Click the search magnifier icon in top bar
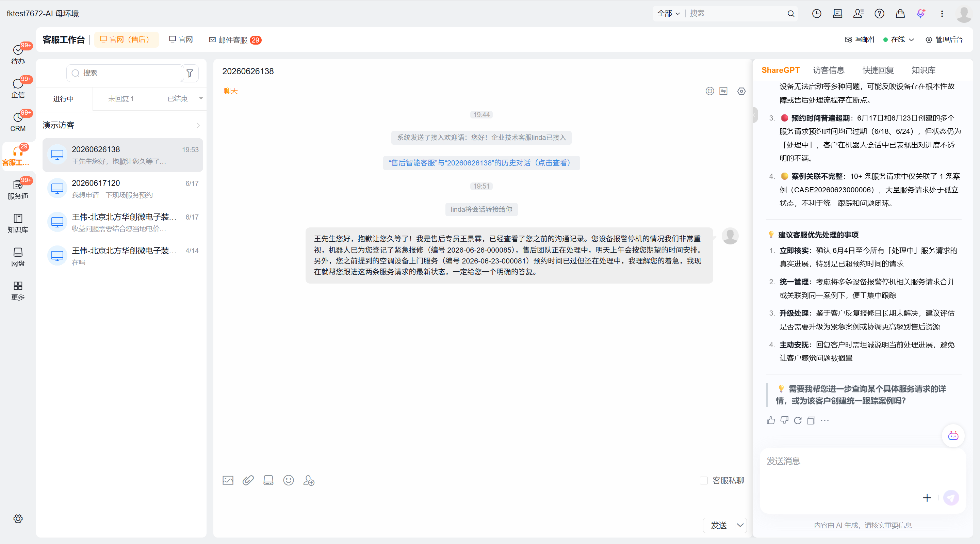Screen dimensions: 980x544 pyautogui.click(x=791, y=14)
